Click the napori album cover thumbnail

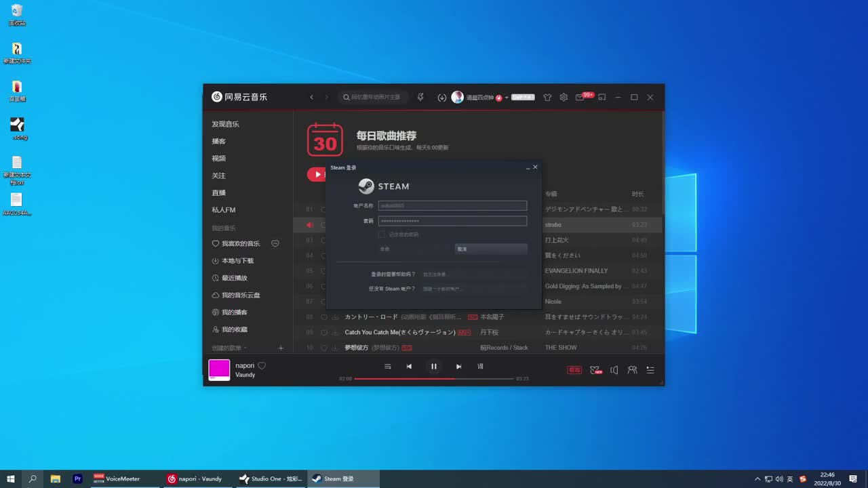pos(219,370)
